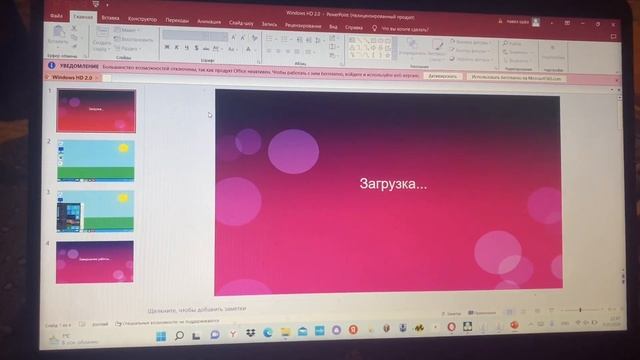The height and width of the screenshot is (360, 640).
Task: Click the clear formatting icon
Action: point(254,38)
